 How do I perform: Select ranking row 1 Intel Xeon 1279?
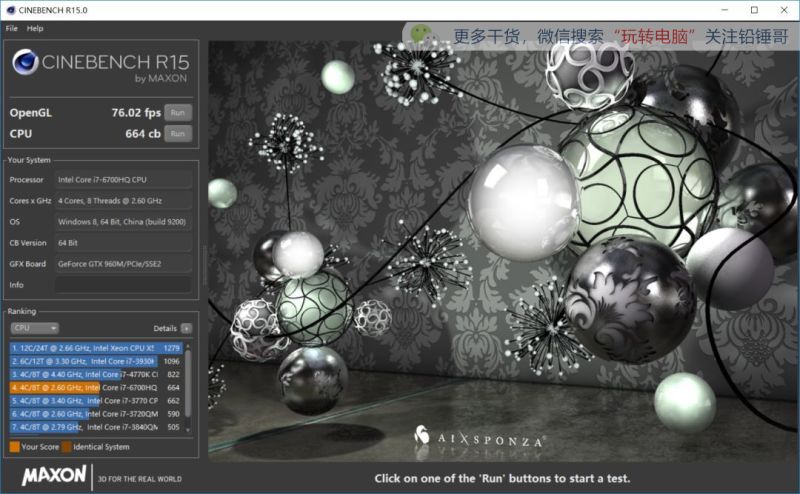(x=96, y=348)
